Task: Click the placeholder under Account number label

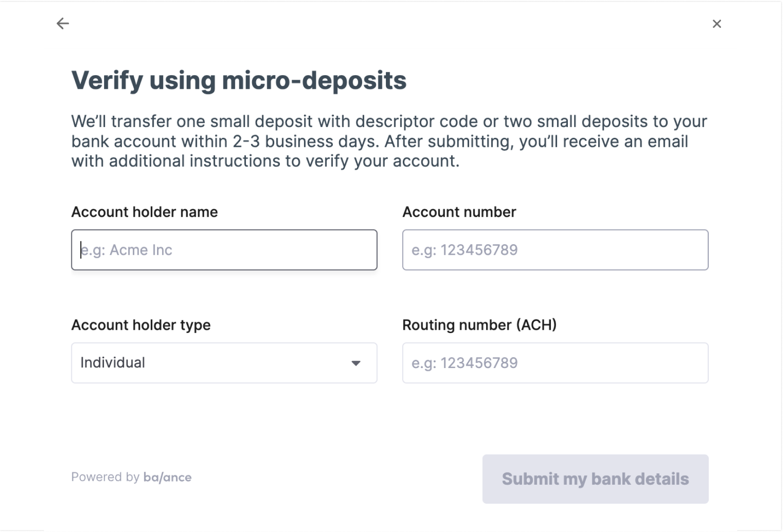Action: point(464,250)
